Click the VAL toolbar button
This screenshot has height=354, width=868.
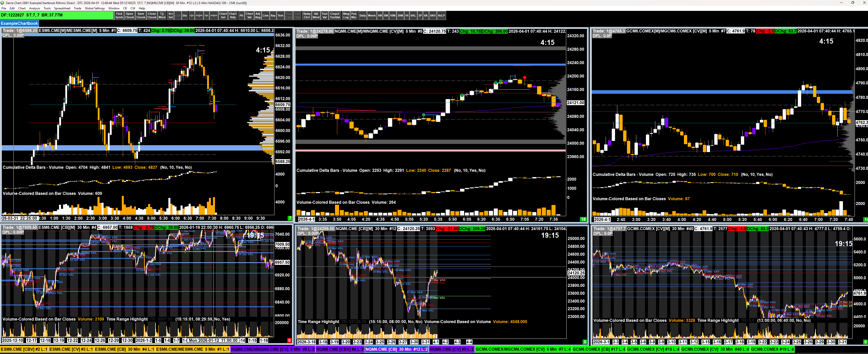(x=413, y=15)
